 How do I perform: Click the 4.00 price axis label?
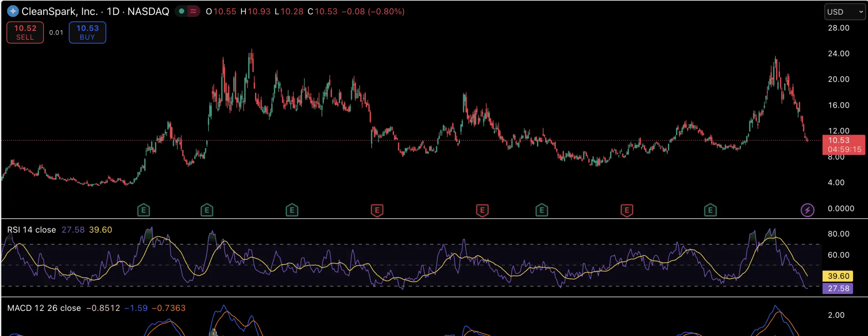click(836, 183)
